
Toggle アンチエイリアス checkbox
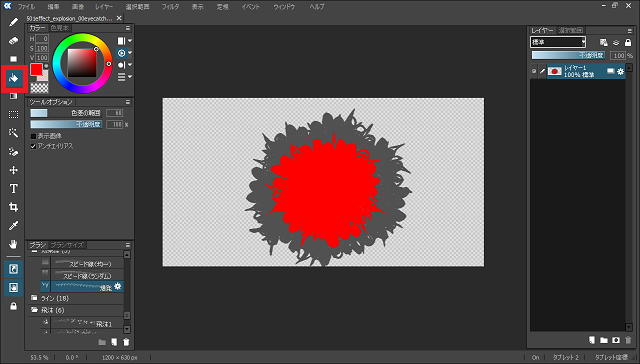[33, 146]
